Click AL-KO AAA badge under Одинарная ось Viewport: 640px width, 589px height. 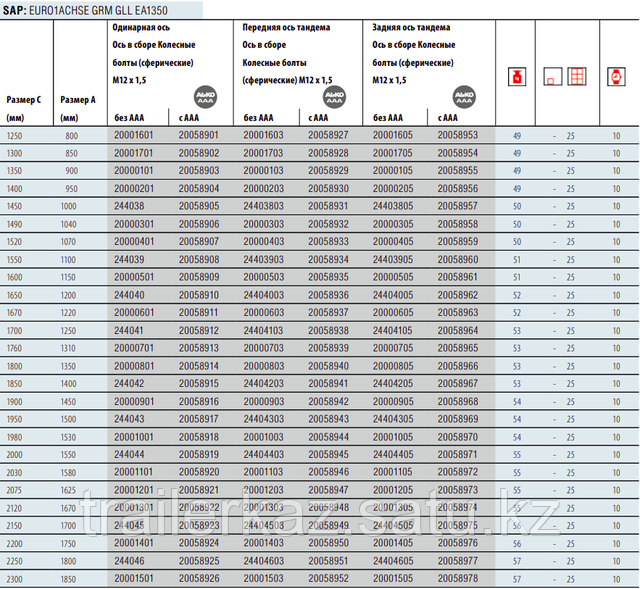pyautogui.click(x=205, y=97)
